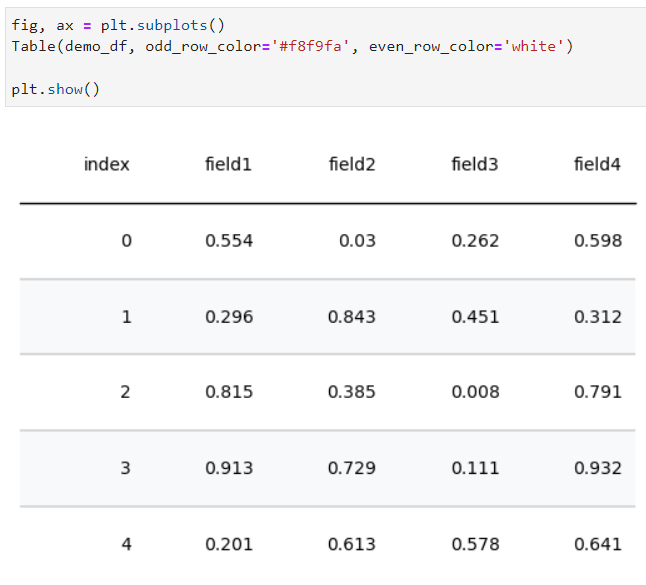Select cell value 0.03
646x585 pixels.
click(x=357, y=241)
